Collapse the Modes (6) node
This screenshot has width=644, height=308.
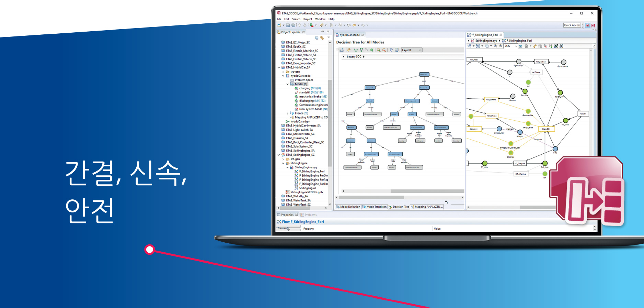(288, 84)
